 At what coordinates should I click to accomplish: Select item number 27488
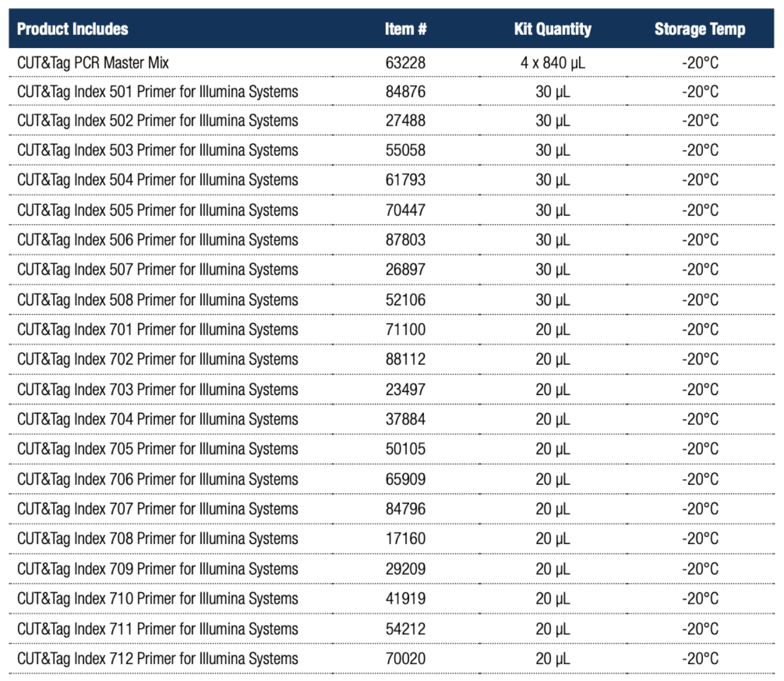coord(405,121)
